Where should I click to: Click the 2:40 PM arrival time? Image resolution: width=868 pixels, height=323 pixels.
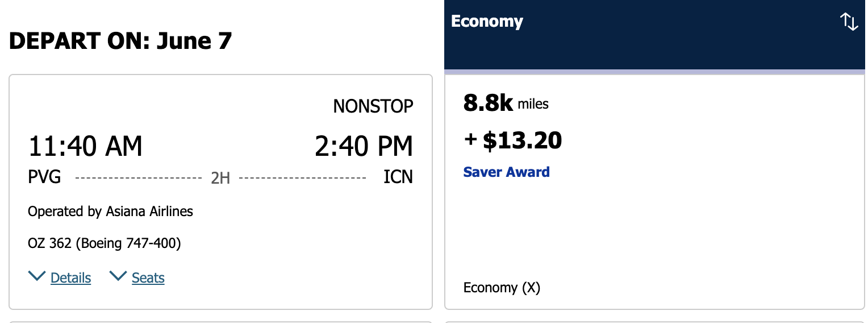(x=364, y=147)
